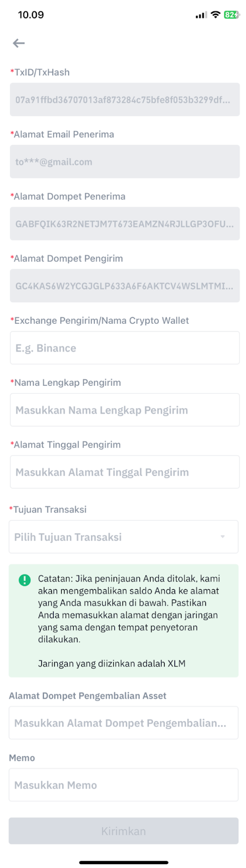The image size is (246, 868).
Task: Tap the cellular signal bars icon
Action: [x=201, y=15]
